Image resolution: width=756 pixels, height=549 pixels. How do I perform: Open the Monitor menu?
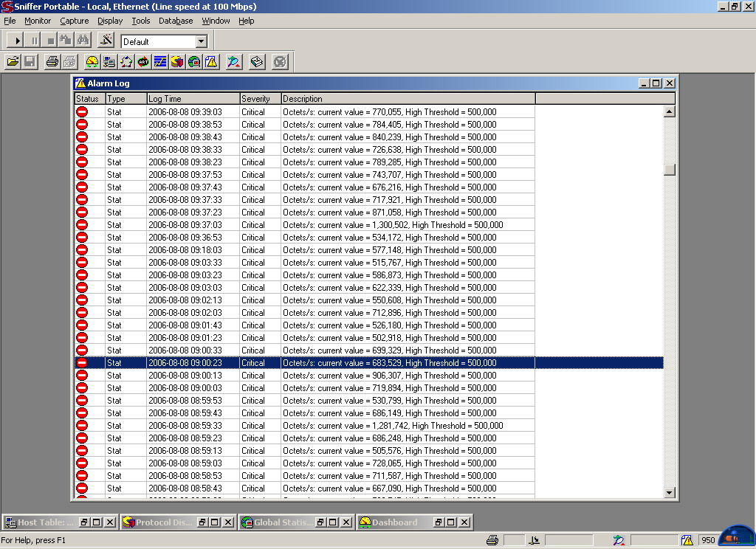pos(38,21)
